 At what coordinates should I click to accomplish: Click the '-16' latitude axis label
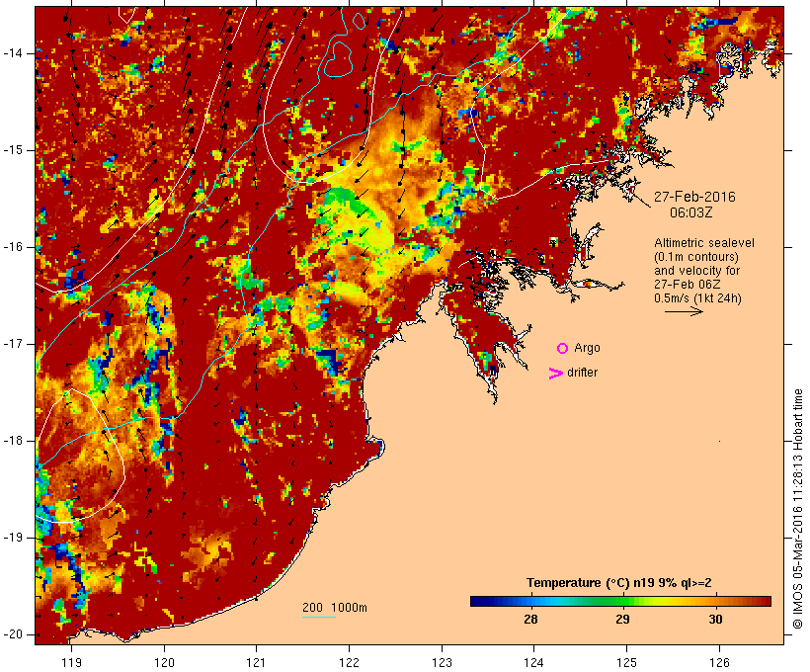13,247
